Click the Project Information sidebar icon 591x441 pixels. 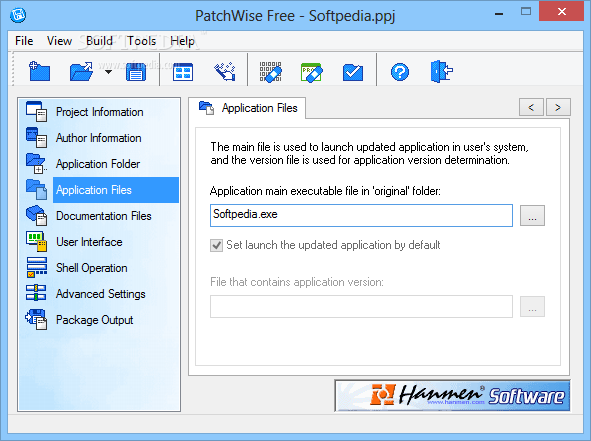[37, 111]
